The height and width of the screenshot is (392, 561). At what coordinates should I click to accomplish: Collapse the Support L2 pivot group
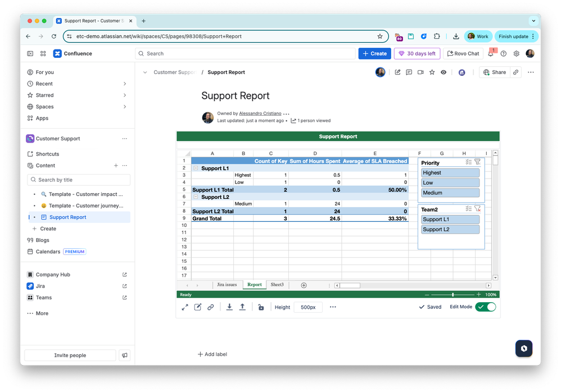[x=196, y=197]
